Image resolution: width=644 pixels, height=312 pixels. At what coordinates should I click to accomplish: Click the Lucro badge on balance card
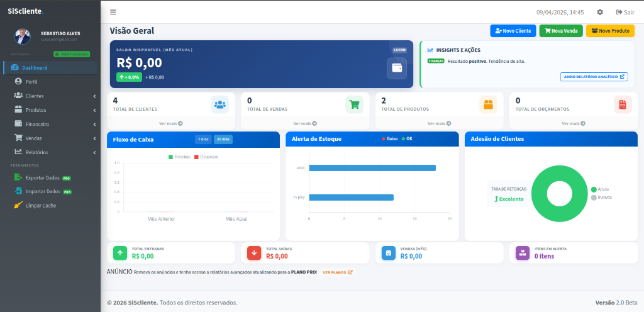[x=399, y=50]
